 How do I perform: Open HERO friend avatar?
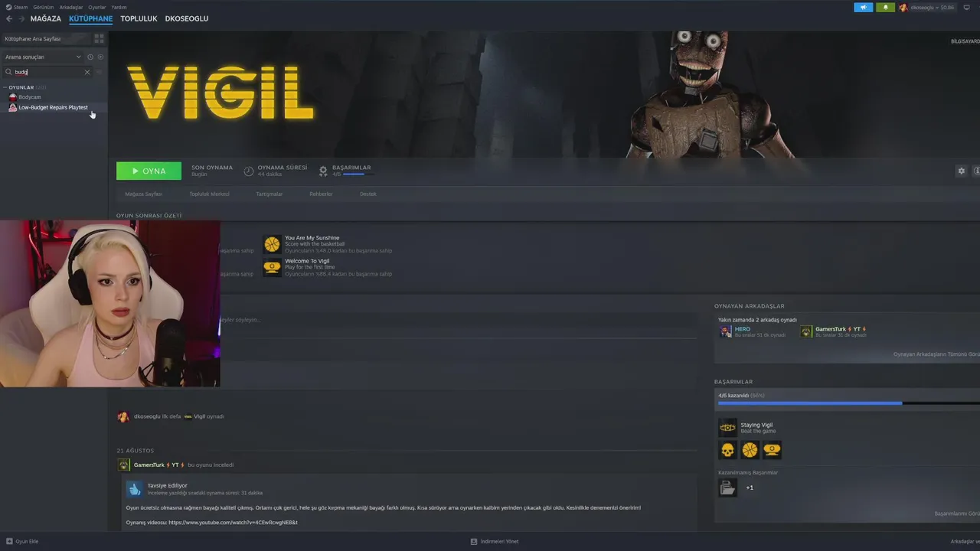coord(726,331)
